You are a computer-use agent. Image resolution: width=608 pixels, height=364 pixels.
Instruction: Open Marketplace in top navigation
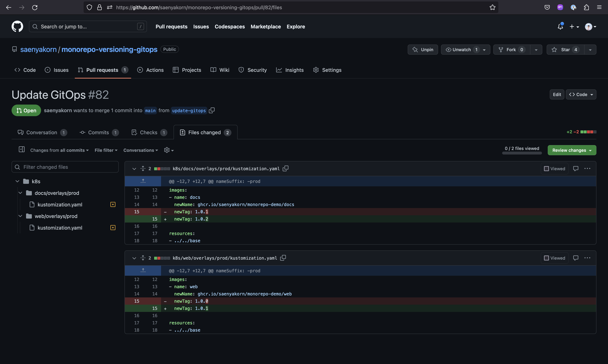[266, 26]
